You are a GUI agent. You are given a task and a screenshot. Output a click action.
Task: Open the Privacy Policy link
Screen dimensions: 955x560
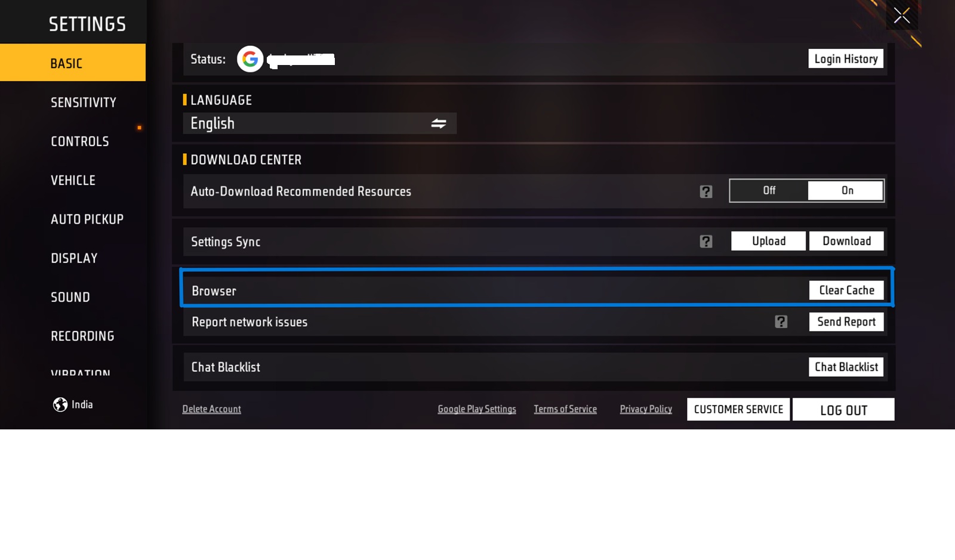pos(646,409)
